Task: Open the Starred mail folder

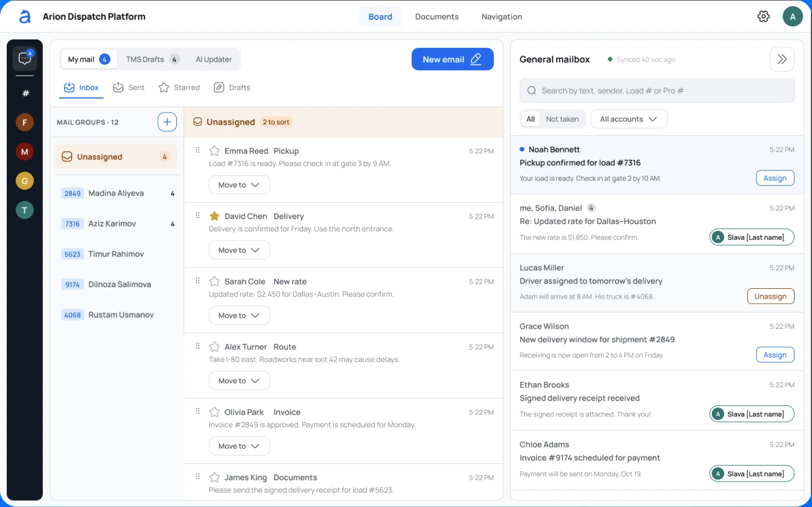Action: click(179, 88)
